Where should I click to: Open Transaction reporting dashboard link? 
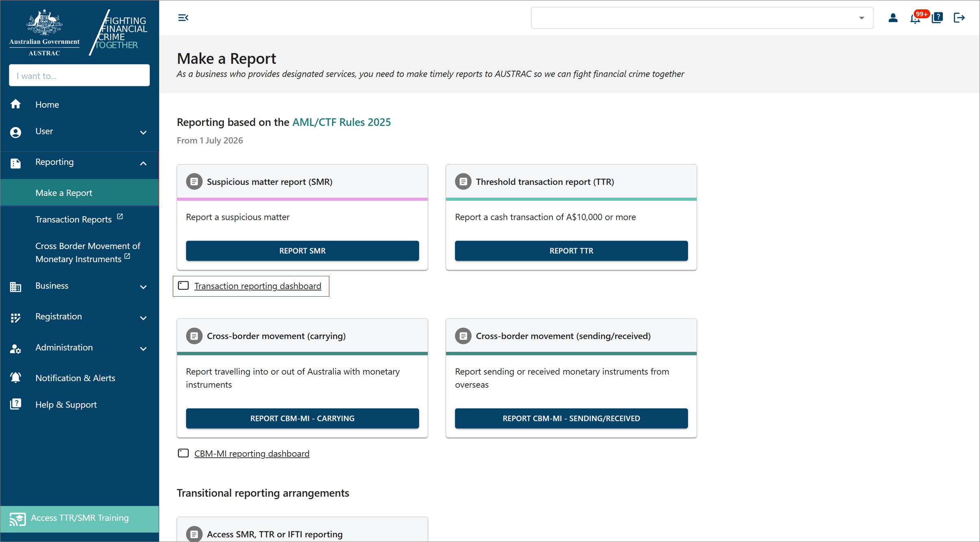pyautogui.click(x=257, y=286)
